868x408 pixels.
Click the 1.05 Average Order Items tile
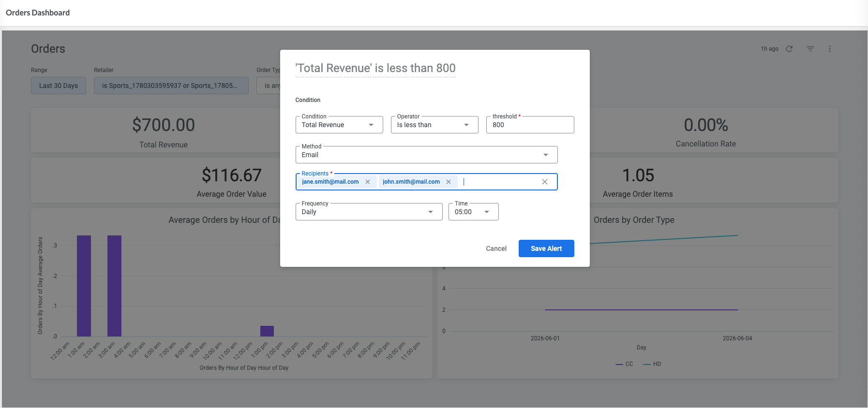638,181
